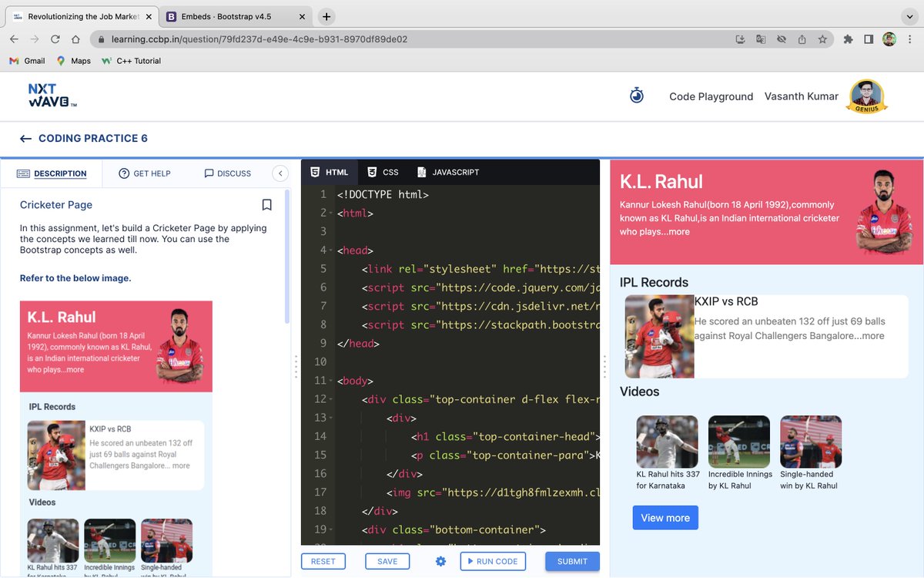Select the DESCRIPTION tab
924x578 pixels.
[52, 173]
